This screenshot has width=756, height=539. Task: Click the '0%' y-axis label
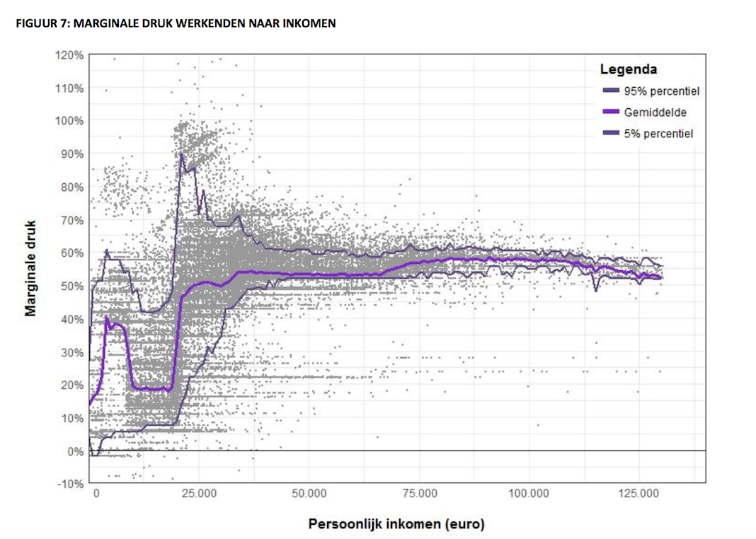pos(75,452)
